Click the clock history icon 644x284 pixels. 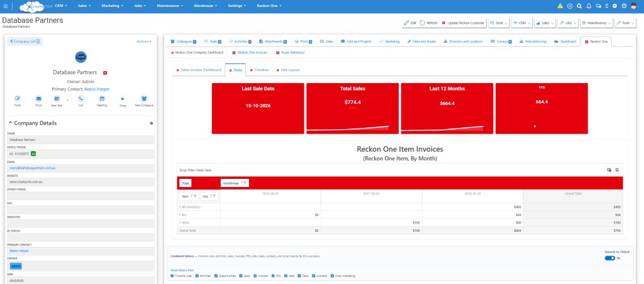[624, 6]
